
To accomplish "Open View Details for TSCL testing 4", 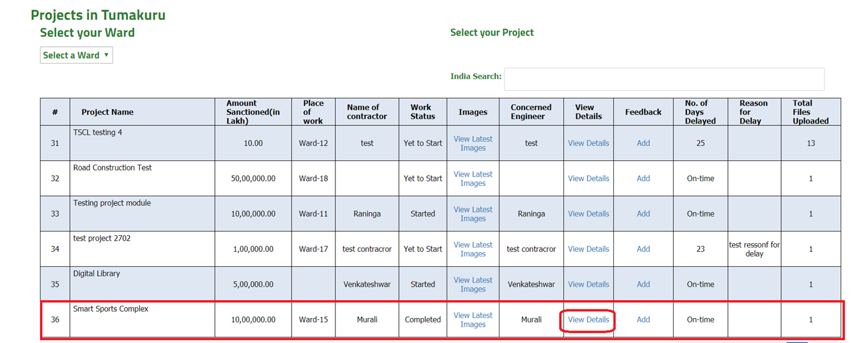I will [588, 143].
